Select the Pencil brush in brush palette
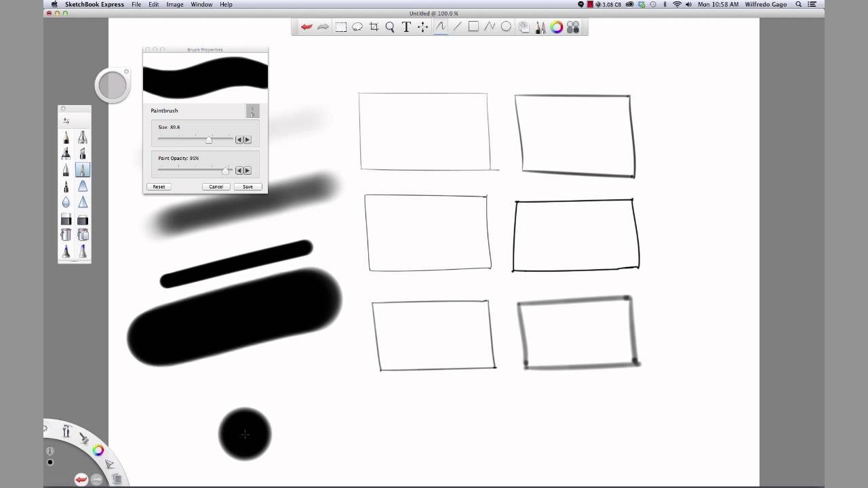 (66, 138)
